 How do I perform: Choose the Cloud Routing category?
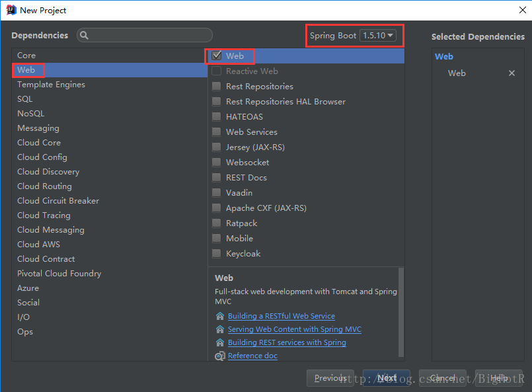[x=110, y=186]
